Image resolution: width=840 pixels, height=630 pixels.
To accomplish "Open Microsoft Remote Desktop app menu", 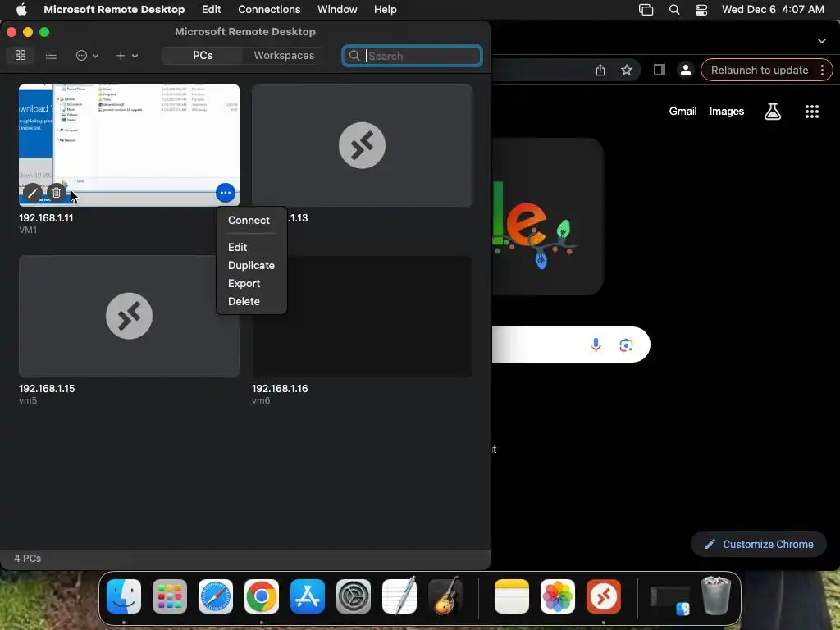I will click(x=114, y=10).
